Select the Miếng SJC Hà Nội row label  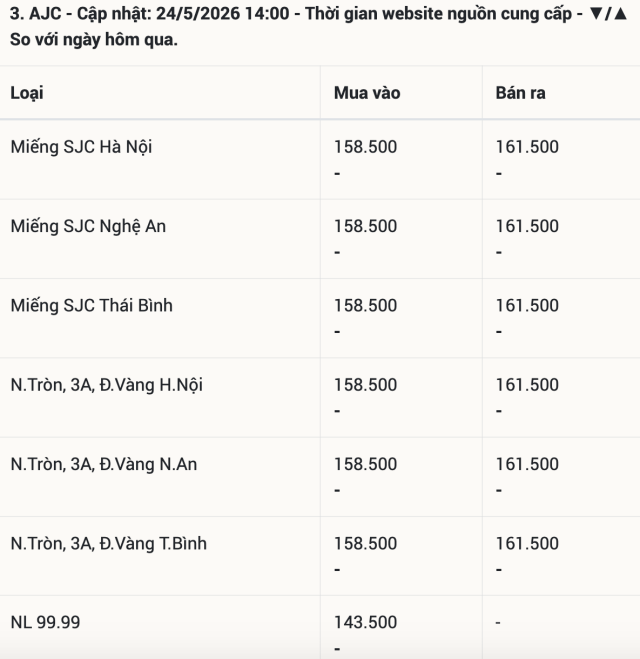[x=81, y=147]
